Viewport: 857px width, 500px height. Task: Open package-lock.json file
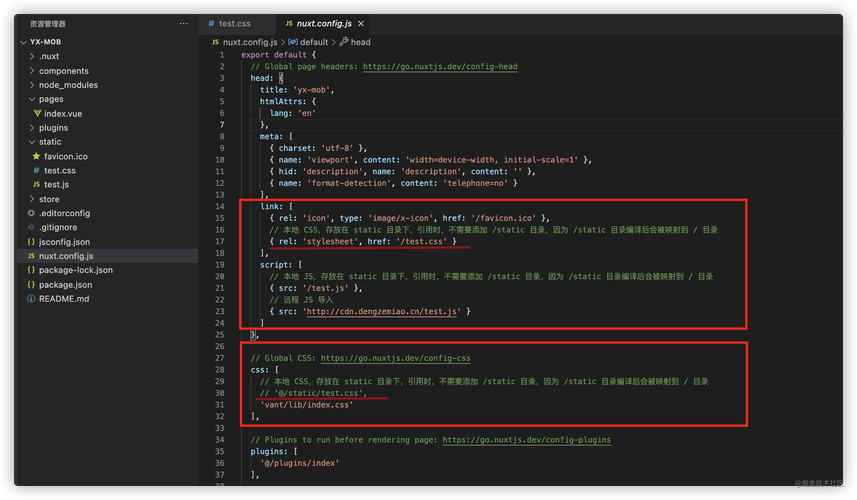(x=75, y=269)
